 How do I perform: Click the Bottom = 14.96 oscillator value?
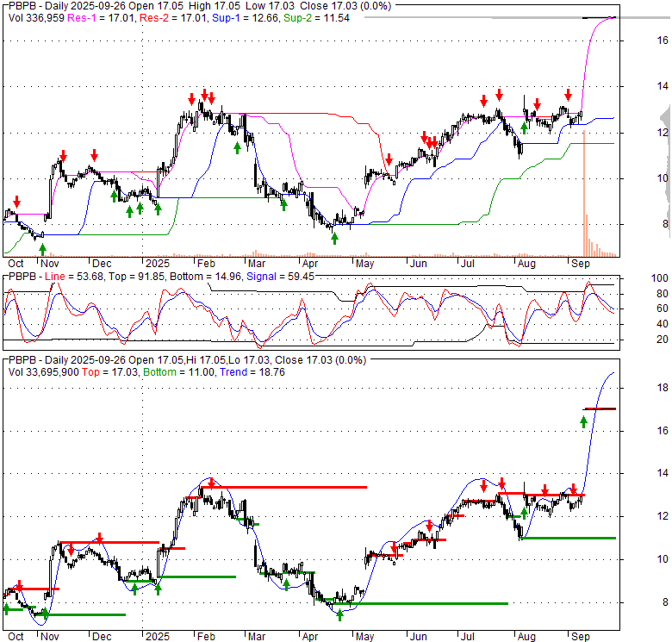pos(205,277)
